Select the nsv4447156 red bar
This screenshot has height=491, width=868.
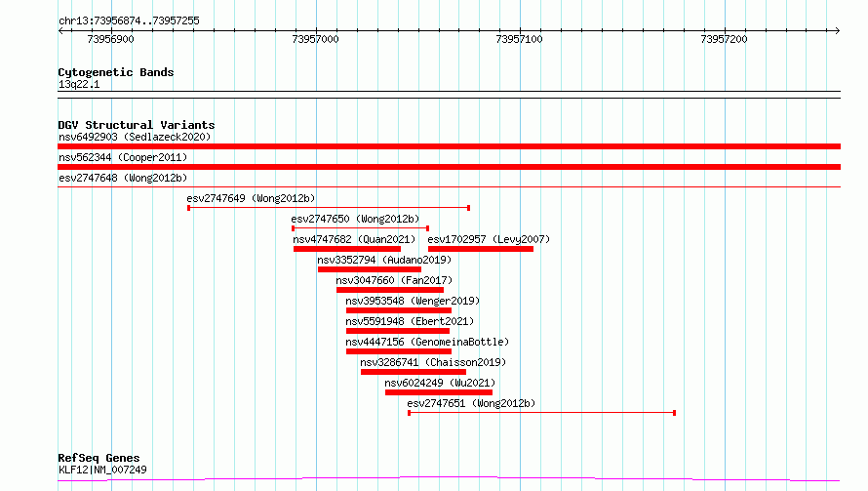[x=399, y=351]
